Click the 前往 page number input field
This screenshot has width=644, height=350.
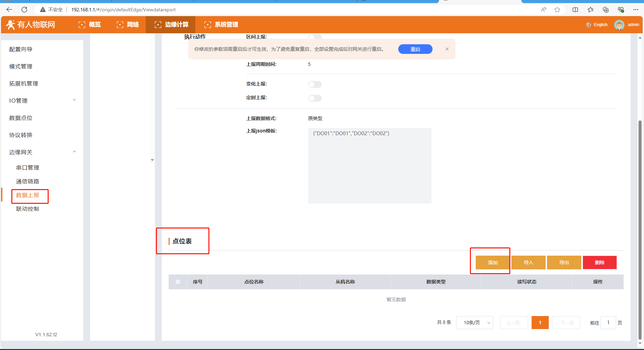608,323
